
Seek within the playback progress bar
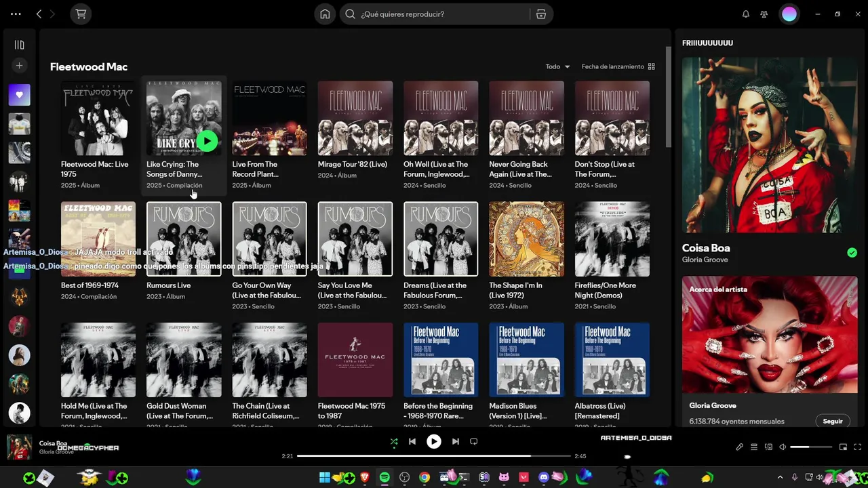pyautogui.click(x=434, y=456)
